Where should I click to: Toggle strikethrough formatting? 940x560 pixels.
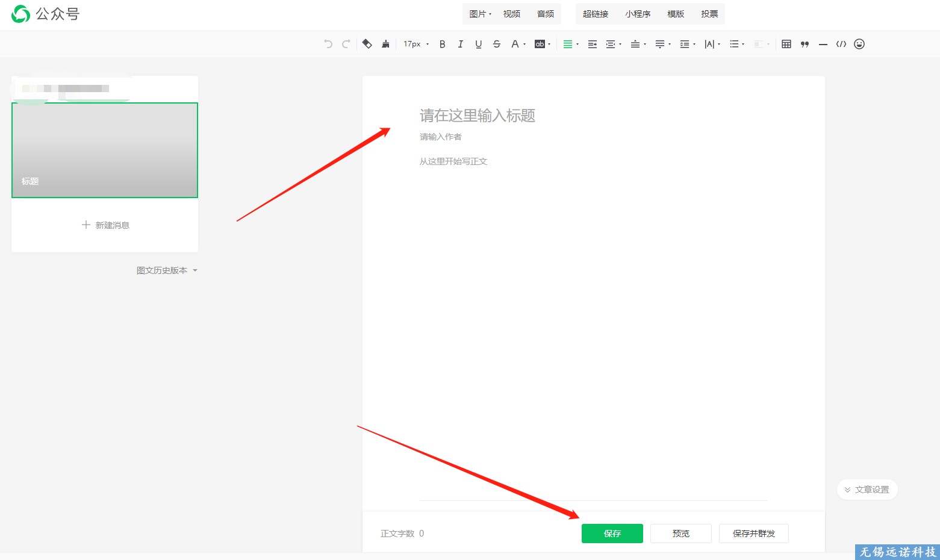497,44
